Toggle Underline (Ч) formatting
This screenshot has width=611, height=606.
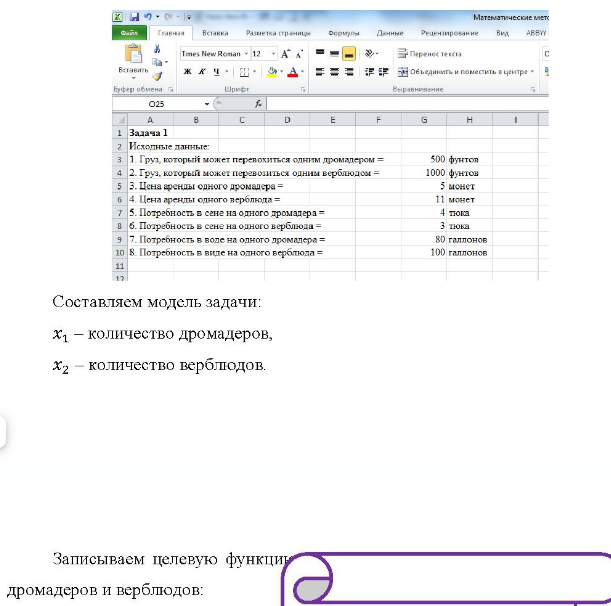click(x=216, y=72)
